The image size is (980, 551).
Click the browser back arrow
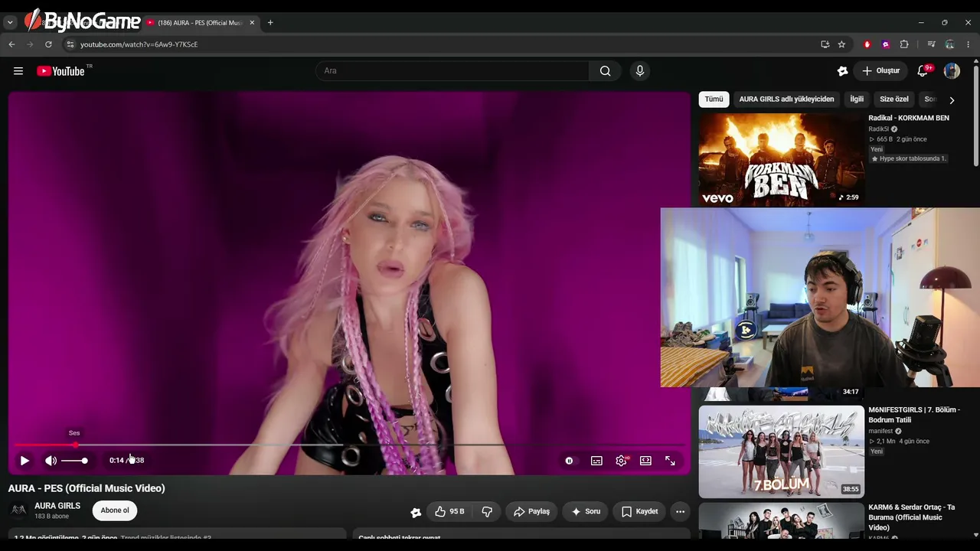(11, 44)
